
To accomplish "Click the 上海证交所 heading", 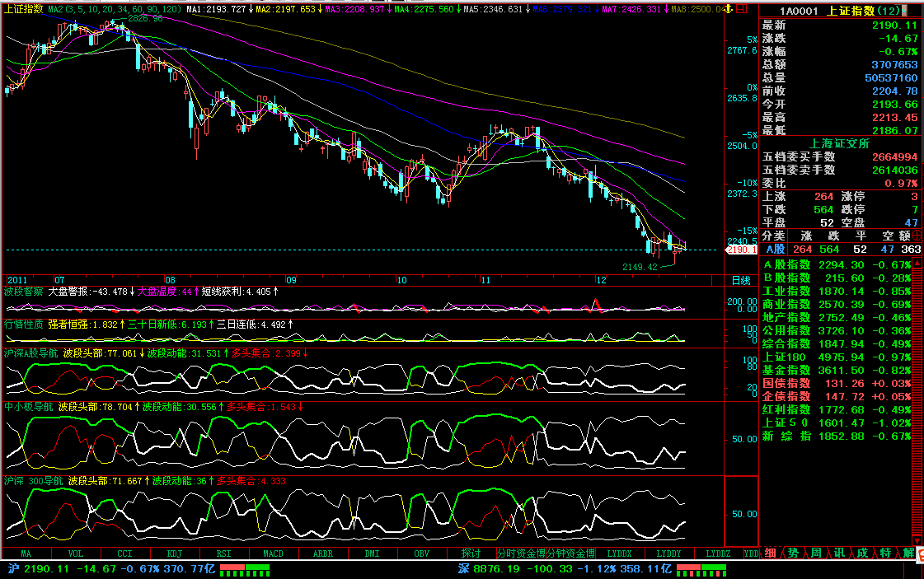I will [x=840, y=143].
